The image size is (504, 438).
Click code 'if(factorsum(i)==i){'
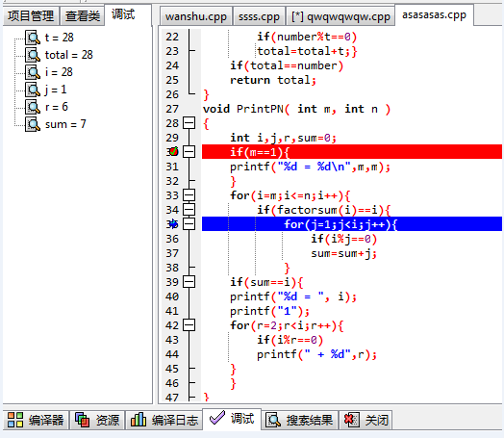click(x=324, y=210)
